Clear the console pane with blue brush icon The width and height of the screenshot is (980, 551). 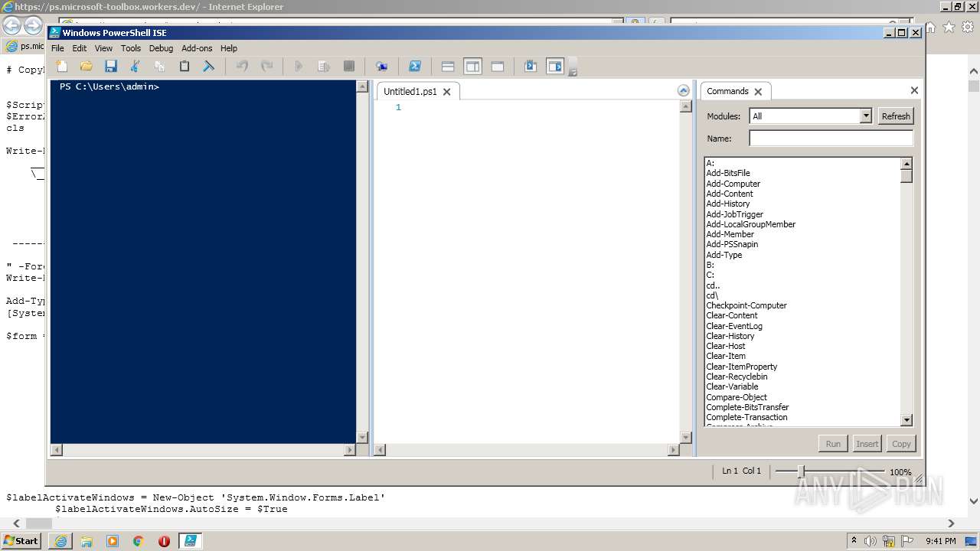208,67
